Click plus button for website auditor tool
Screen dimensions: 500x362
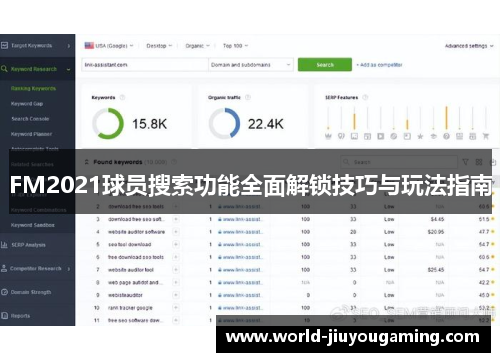point(176,270)
